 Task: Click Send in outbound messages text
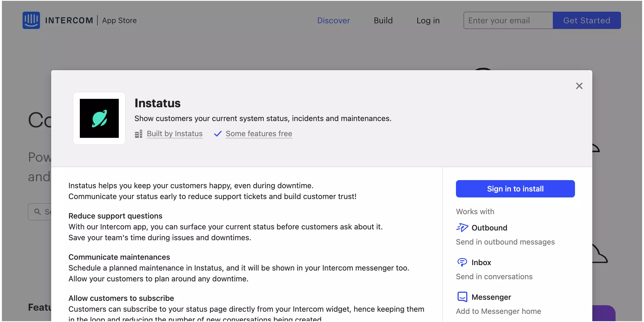click(x=505, y=242)
